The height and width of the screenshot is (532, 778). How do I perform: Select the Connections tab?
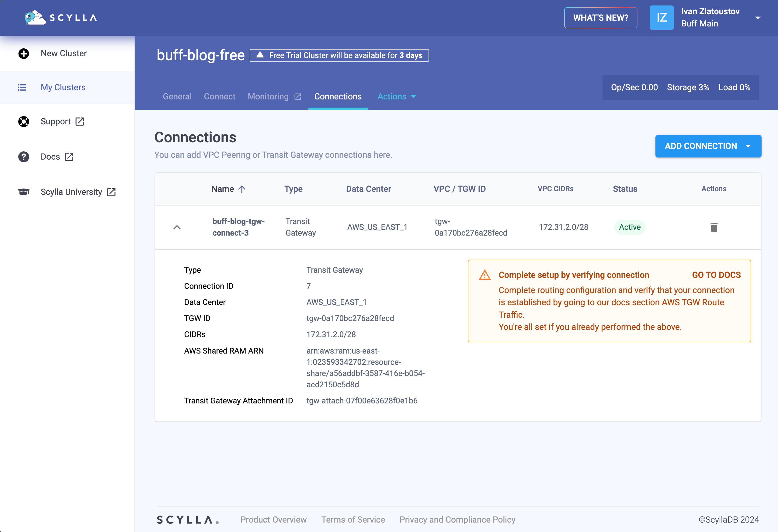338,97
